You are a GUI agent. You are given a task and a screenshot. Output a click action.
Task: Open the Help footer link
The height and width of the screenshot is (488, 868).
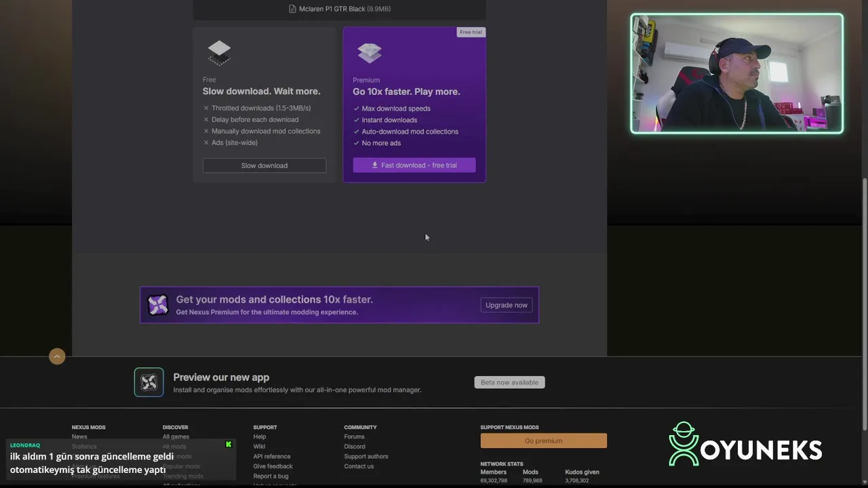260,436
